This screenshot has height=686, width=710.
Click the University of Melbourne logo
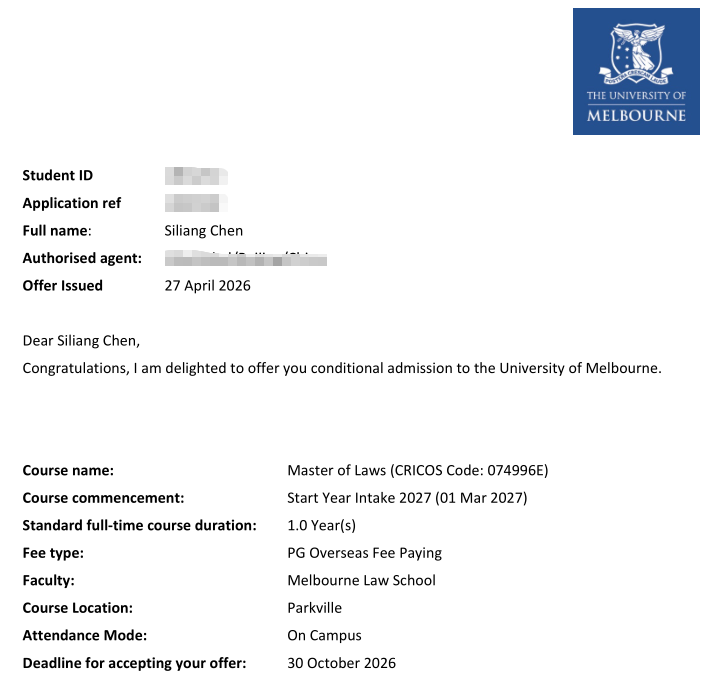636,71
